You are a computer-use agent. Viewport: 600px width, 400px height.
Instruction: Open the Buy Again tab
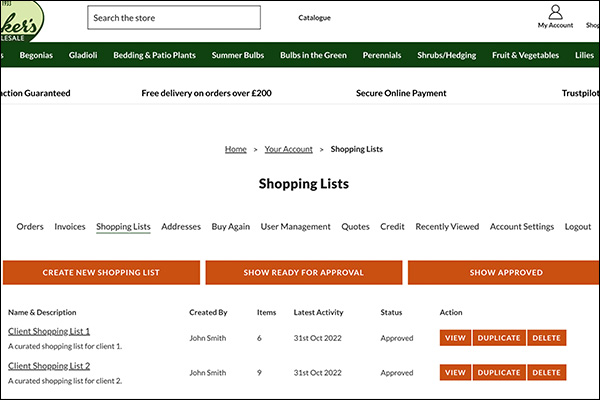coord(231,227)
